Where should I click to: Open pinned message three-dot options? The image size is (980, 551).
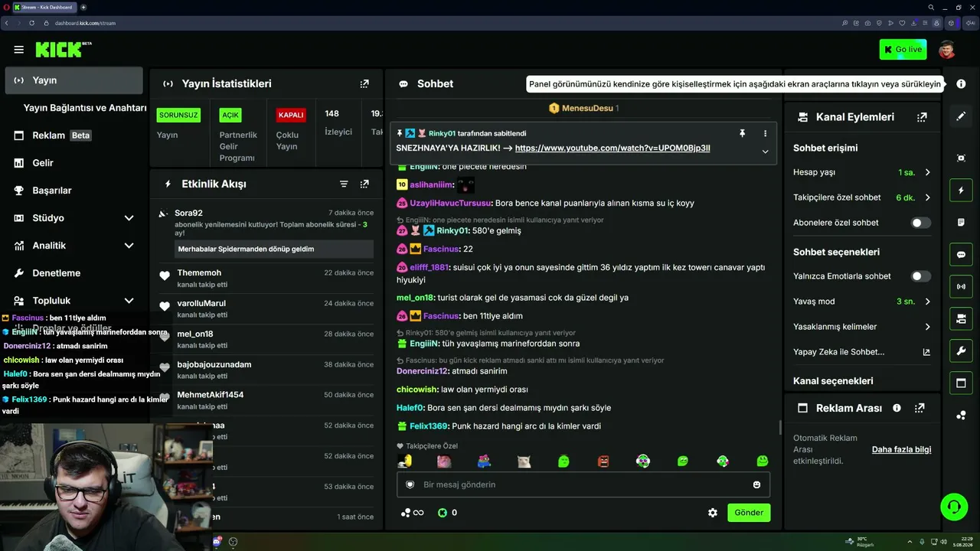coord(765,133)
